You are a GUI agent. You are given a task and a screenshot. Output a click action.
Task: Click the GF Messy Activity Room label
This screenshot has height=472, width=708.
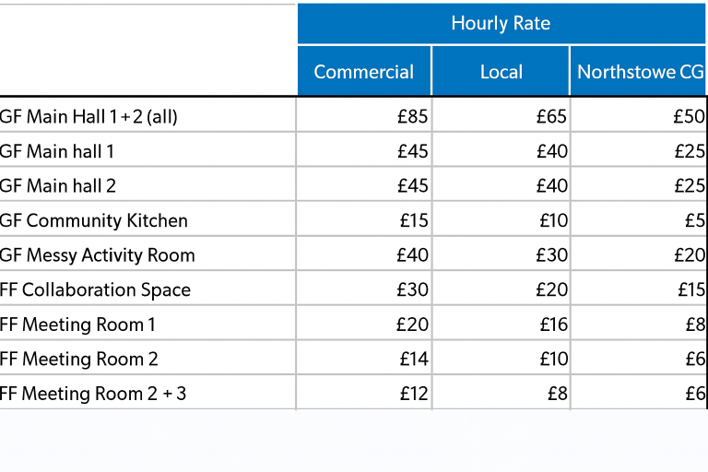(98, 255)
